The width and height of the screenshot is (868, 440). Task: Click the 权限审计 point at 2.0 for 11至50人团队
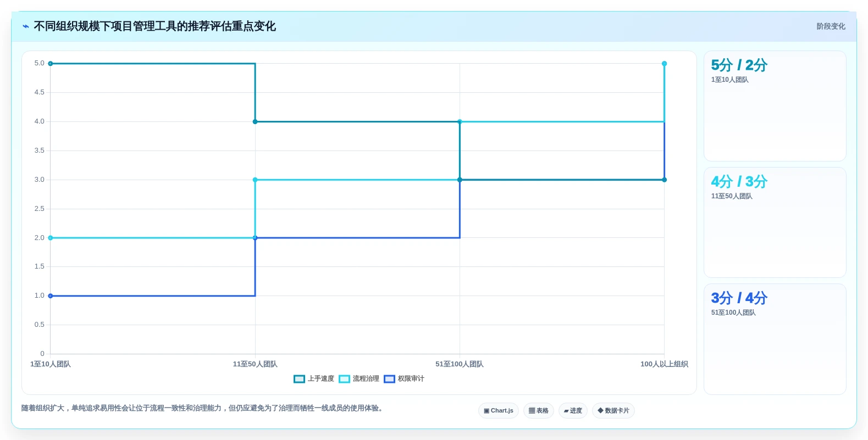click(x=255, y=238)
